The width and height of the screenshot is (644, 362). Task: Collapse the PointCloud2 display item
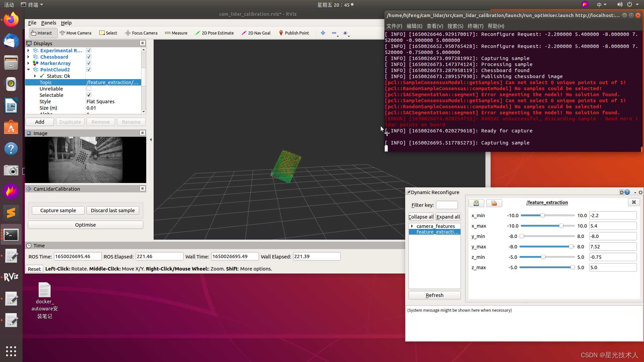[29, 70]
